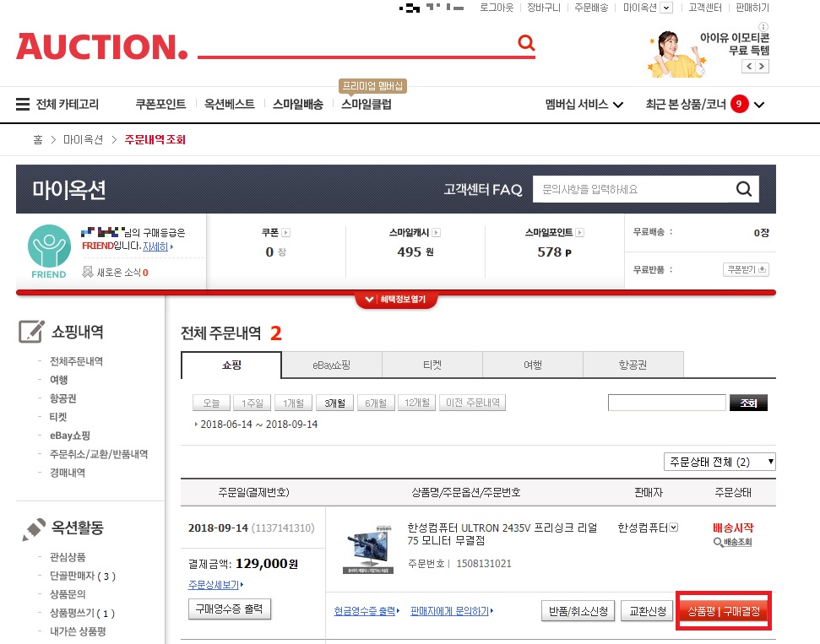
Task: Filter orders by 오늘
Action: click(x=211, y=403)
